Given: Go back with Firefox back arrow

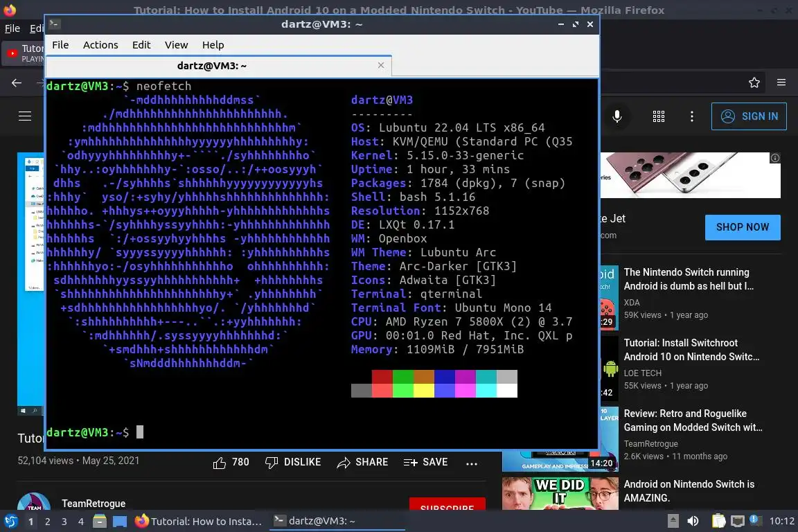Looking at the screenshot, I should pyautogui.click(x=17, y=82).
